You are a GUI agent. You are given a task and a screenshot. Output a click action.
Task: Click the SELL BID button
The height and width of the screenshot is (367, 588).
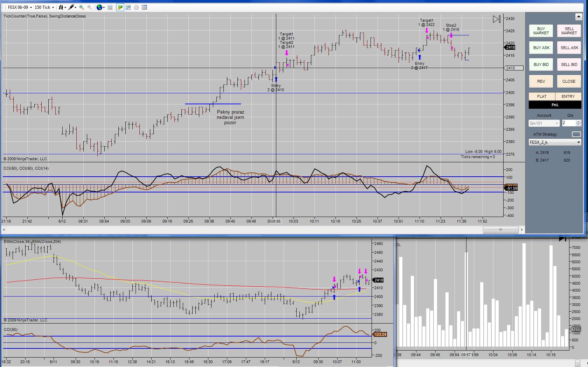pyautogui.click(x=569, y=64)
